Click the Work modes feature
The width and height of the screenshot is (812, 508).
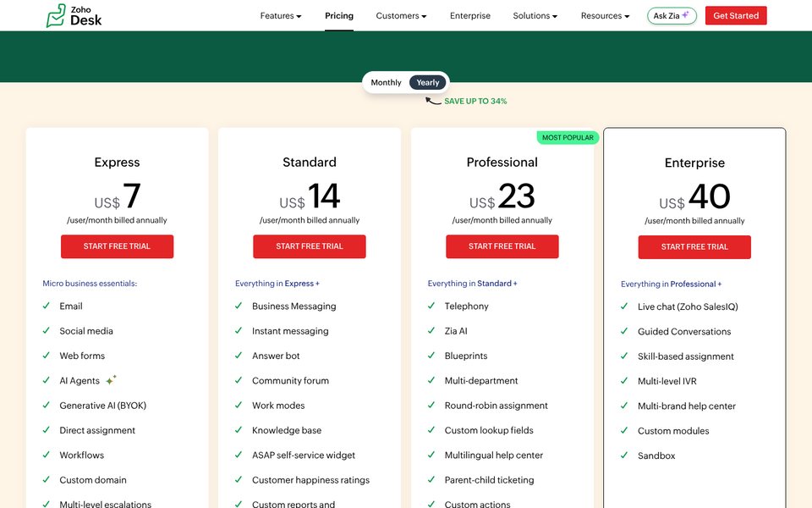[278, 406]
